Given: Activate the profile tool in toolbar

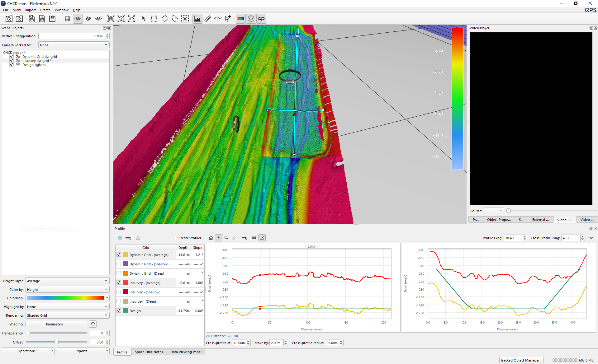Looking at the screenshot, I should 197,19.
